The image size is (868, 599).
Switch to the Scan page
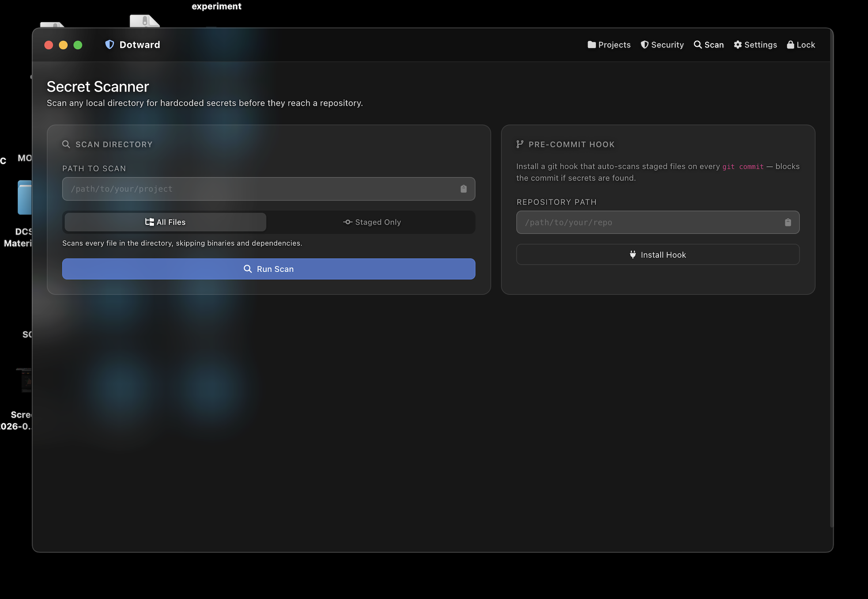[709, 45]
